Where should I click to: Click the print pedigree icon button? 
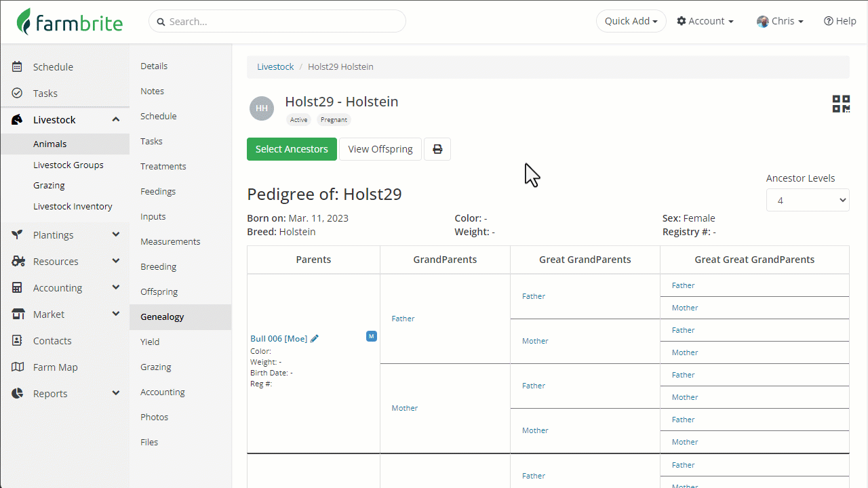437,149
